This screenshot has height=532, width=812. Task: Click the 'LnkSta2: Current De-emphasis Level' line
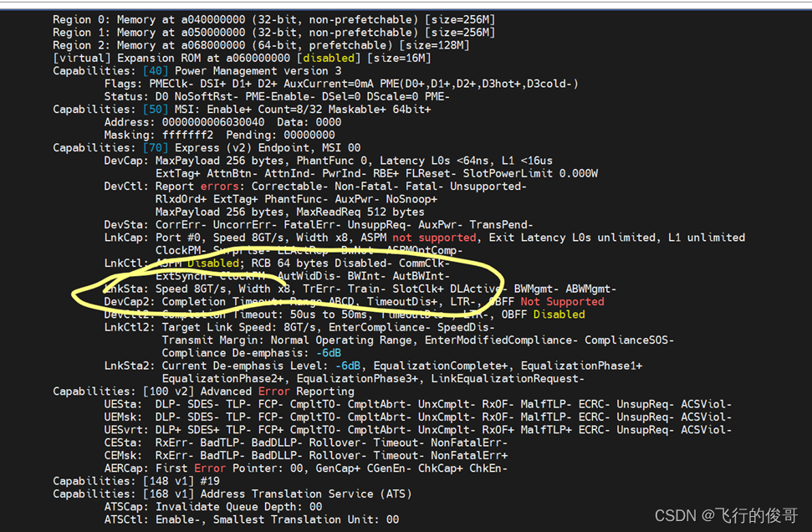[x=373, y=366]
